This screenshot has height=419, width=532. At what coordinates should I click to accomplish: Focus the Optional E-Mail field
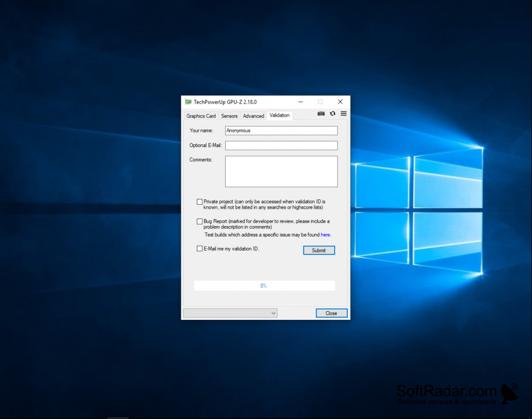[281, 145]
